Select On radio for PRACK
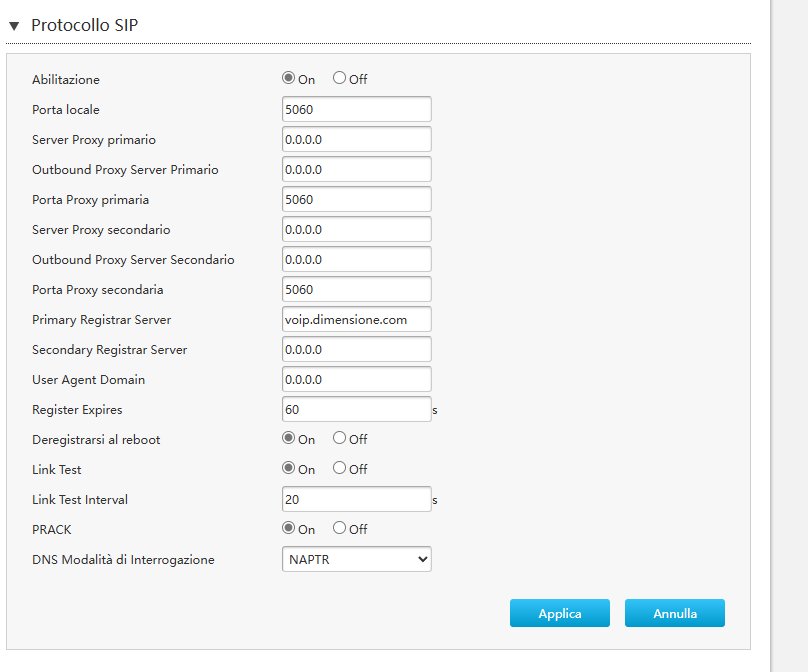Screen dimensions: 808x672 pos(289,528)
